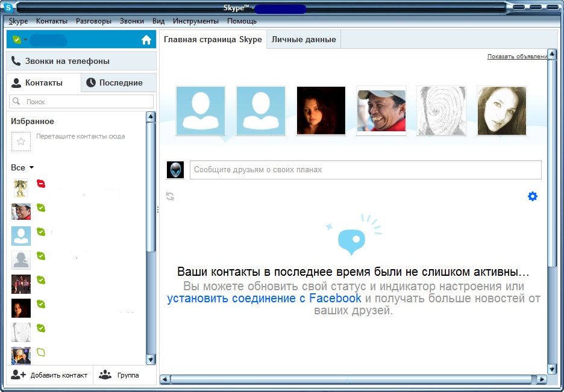The image size is (564, 392).
Task: Select list contact with dark-haired woman avatar
Action: [21, 308]
